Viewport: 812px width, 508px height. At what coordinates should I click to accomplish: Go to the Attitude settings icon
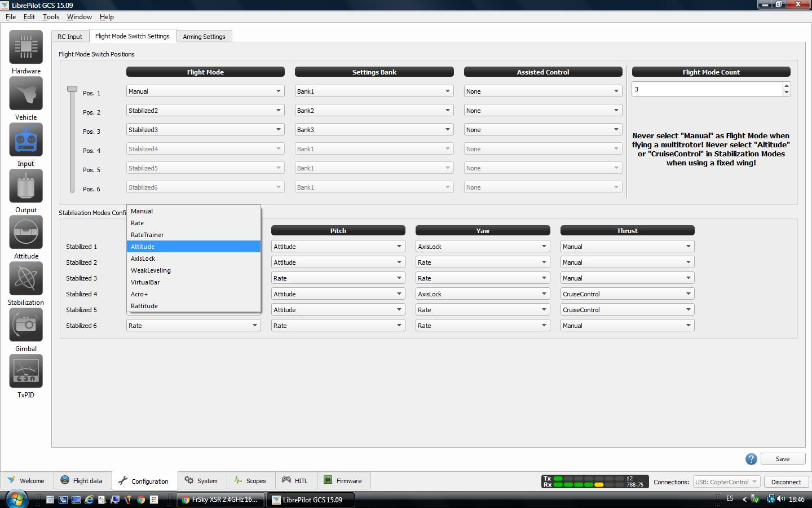pos(26,233)
